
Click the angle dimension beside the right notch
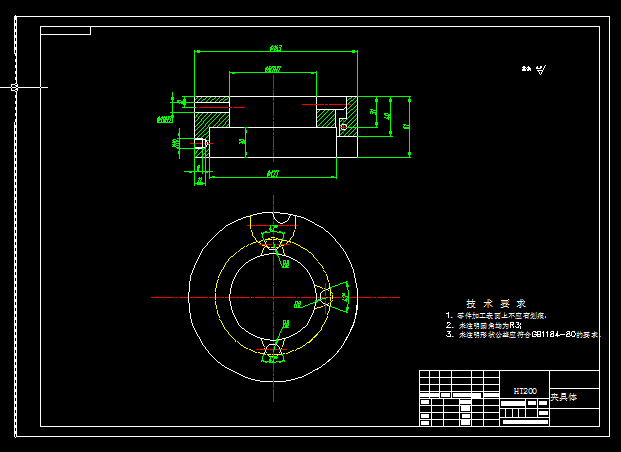point(345,297)
